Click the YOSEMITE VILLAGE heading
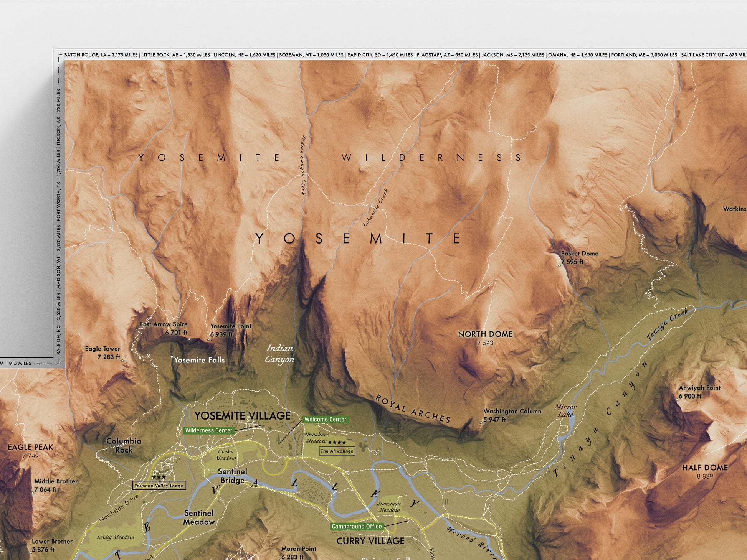Viewport: 747px width, 560px height. [x=242, y=416]
